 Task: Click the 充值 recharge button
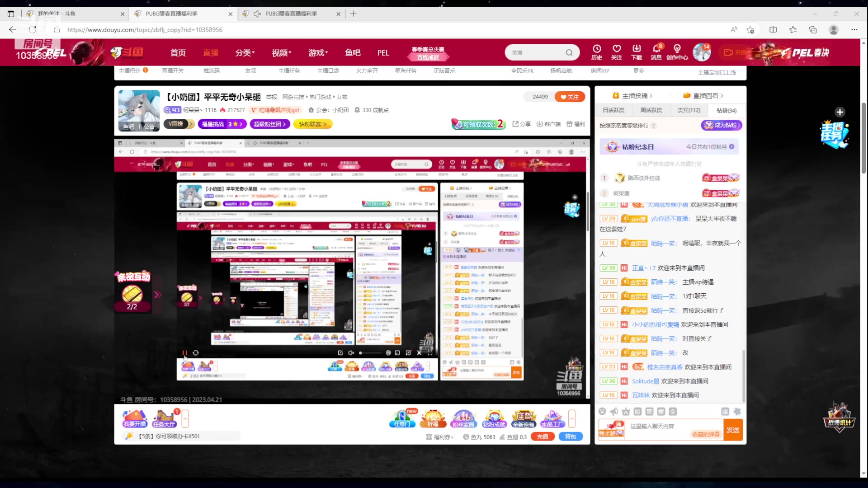click(542, 437)
